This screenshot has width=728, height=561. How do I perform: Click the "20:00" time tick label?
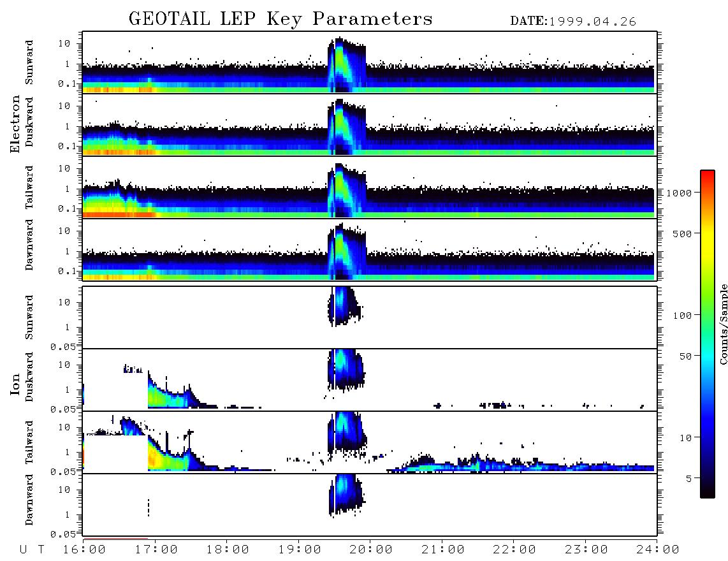point(371,550)
